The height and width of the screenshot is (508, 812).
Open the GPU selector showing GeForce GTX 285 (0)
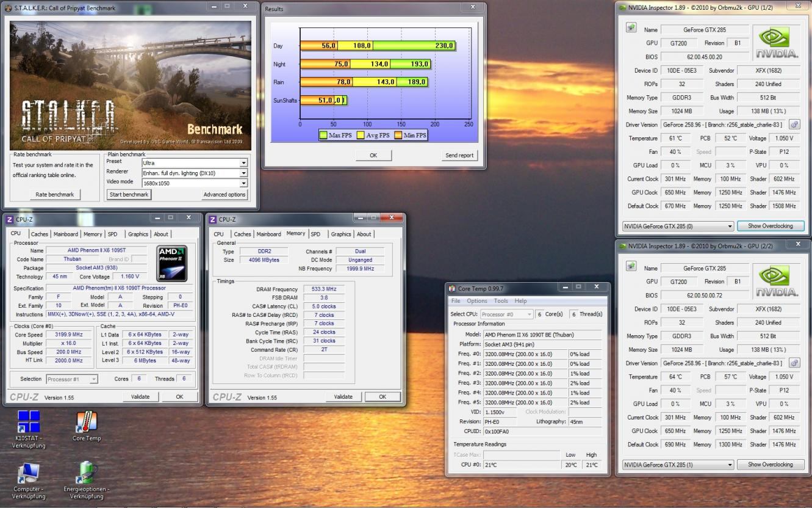(x=677, y=226)
